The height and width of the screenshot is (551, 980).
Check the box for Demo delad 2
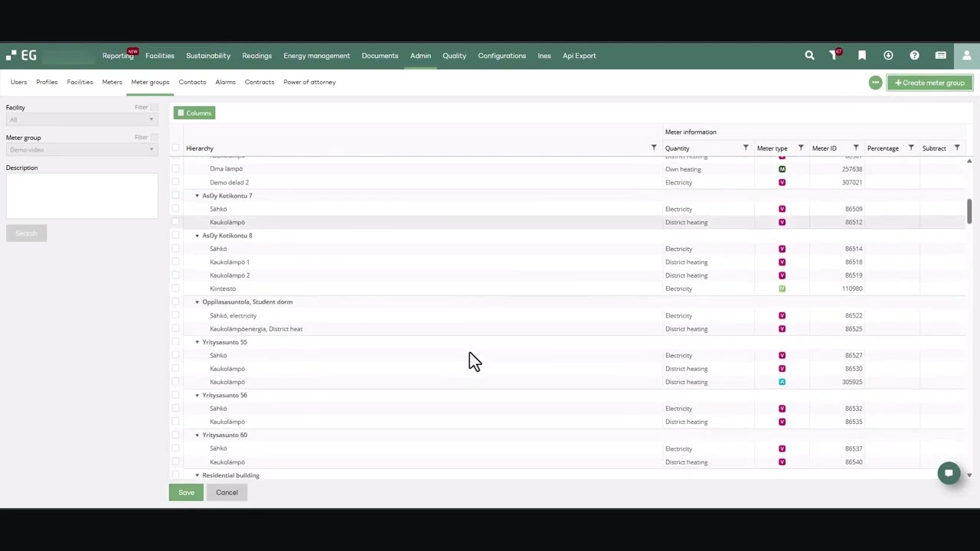click(x=175, y=182)
